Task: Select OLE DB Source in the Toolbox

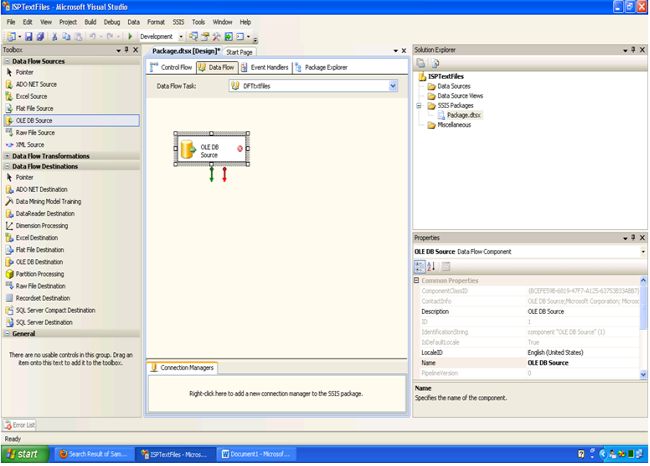Action: [71, 120]
